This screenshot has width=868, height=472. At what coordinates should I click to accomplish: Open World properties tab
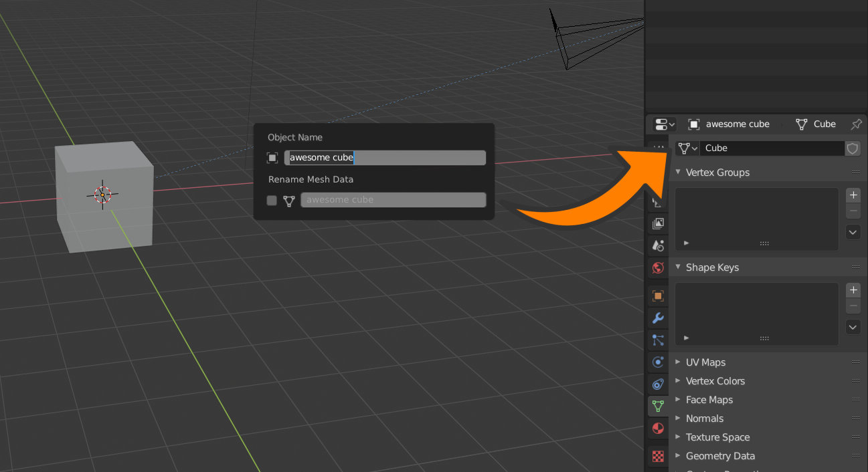tap(658, 267)
